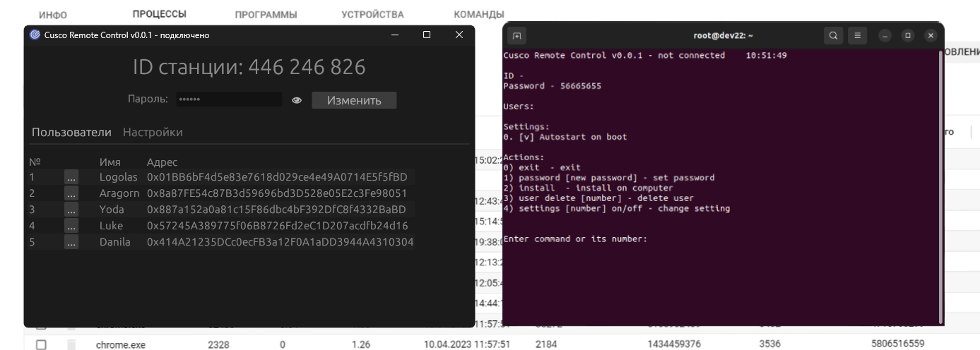Viewport: 980px width, 350px height.
Task: Click address 0x57245A389775f06B8726Fd2eC1D207acdfb24d16
Action: tap(278, 226)
